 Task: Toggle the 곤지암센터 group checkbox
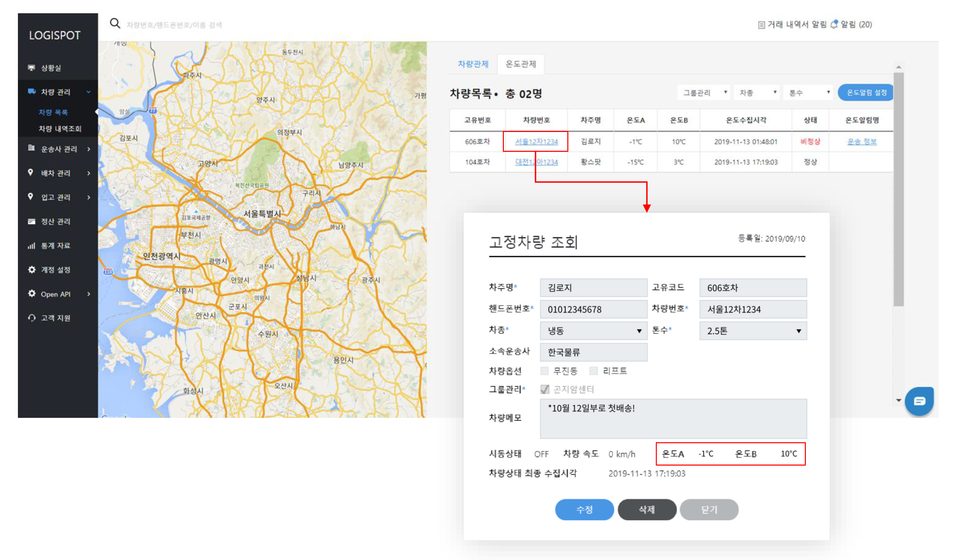click(x=544, y=389)
